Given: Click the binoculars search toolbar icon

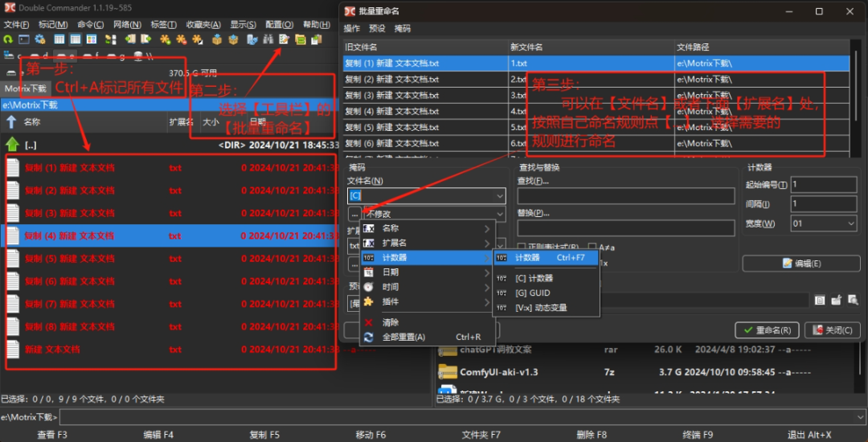Looking at the screenshot, I should click(x=268, y=39).
